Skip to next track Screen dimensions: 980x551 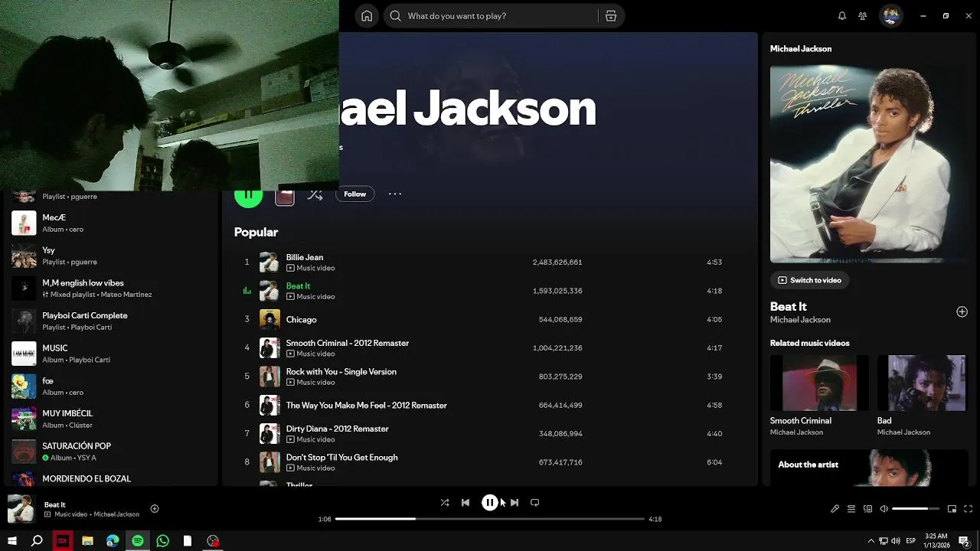[x=514, y=503]
